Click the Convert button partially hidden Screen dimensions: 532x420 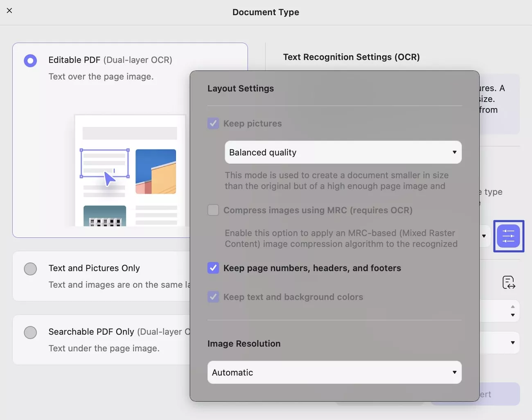[x=499, y=394]
